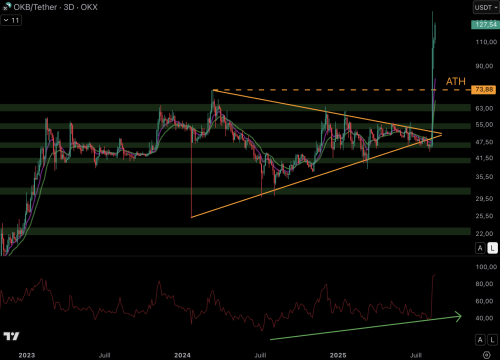
Task: Select the ascending orange triangle trendline
Action: pos(317,176)
